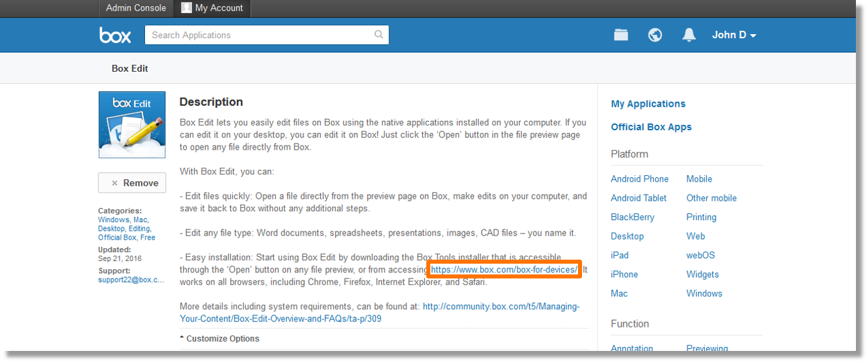Expand Customize Options section
The width and height of the screenshot is (868, 363).
[x=220, y=339]
